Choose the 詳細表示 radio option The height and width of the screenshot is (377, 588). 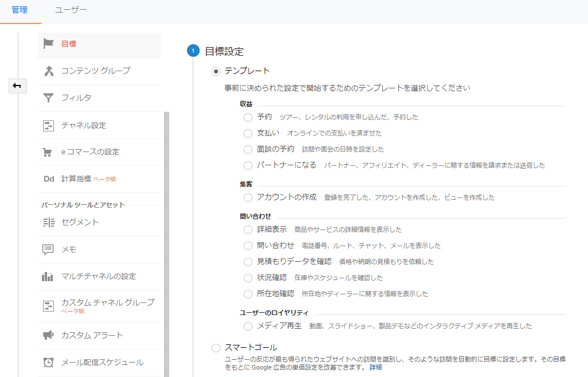coord(248,230)
